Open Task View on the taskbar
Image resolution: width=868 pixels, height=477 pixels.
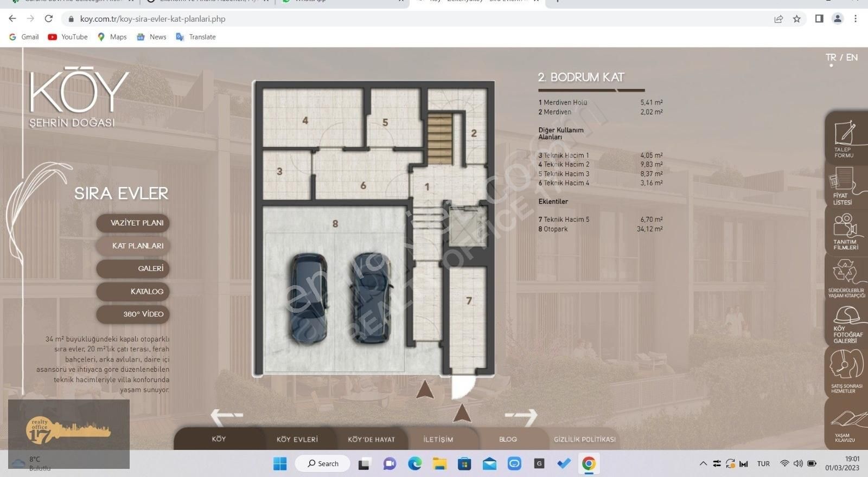click(x=363, y=463)
